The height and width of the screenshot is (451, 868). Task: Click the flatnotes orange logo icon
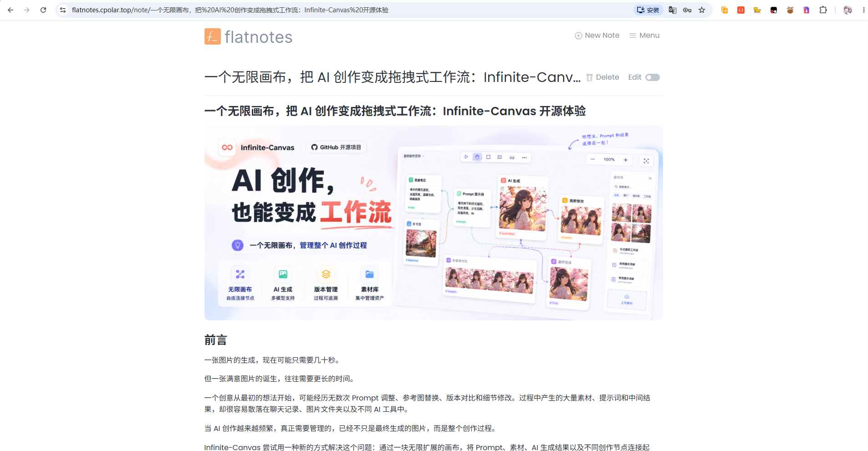click(x=213, y=36)
